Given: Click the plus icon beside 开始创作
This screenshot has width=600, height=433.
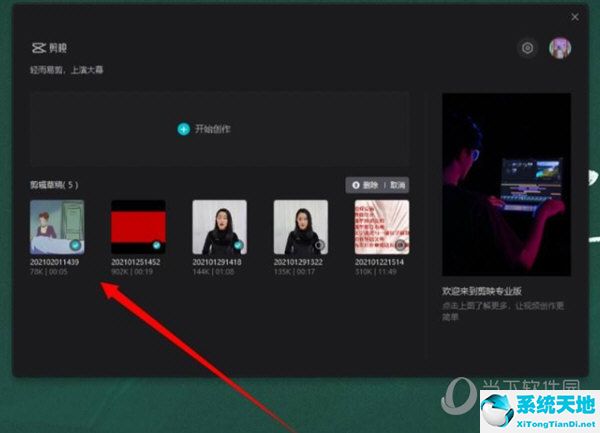Looking at the screenshot, I should click(x=183, y=129).
